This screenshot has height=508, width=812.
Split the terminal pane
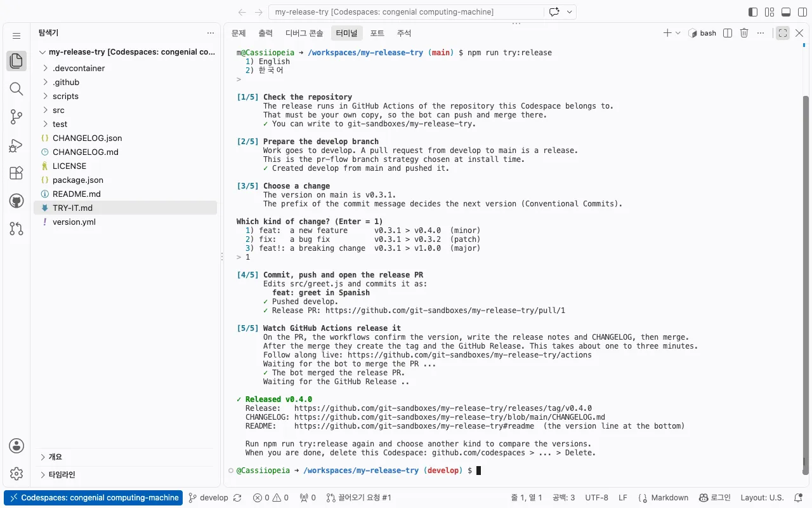coord(728,33)
